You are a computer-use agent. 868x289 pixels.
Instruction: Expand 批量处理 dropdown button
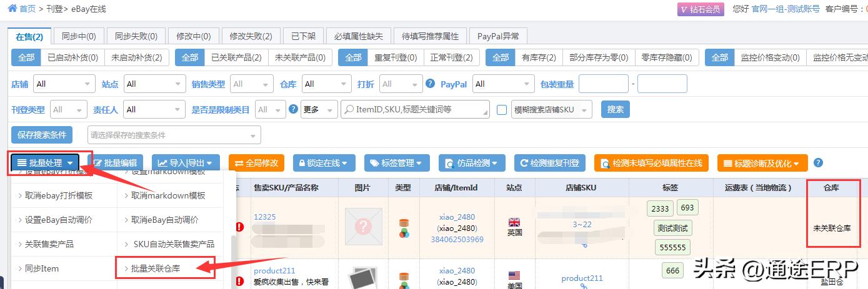tap(45, 163)
